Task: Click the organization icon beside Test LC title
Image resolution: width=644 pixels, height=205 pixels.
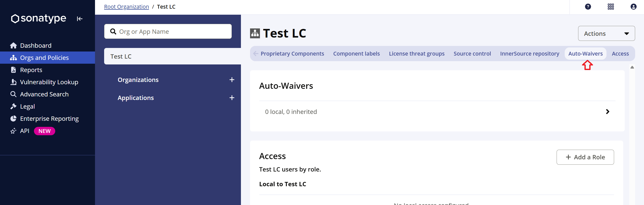Action: pyautogui.click(x=255, y=33)
